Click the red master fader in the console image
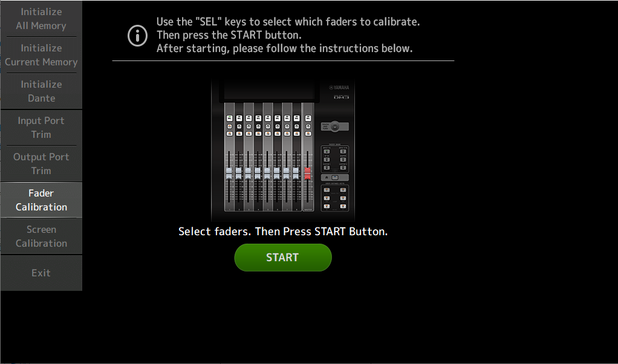The image size is (618, 364). [308, 174]
